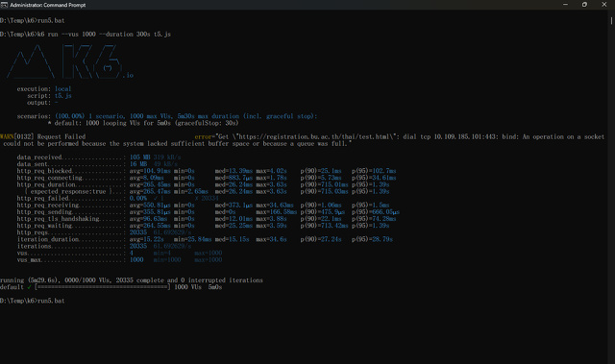
Task: Click 'avg=104.91ms' in http_req_blocked row
Action: coord(150,171)
